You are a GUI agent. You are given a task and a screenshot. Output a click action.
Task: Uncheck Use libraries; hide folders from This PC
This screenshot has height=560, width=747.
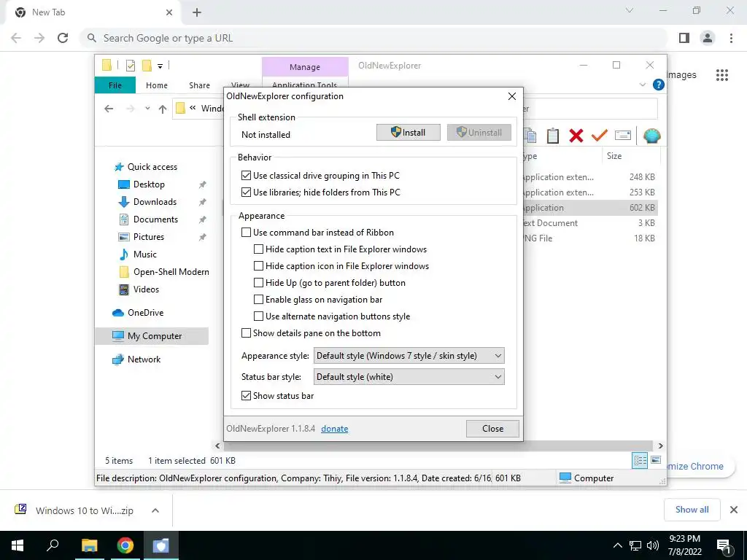(x=246, y=192)
